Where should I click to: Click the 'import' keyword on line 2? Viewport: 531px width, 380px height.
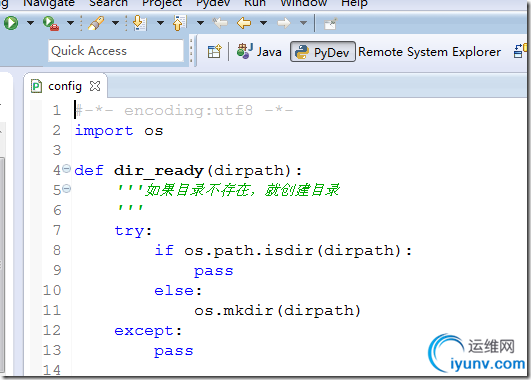104,131
